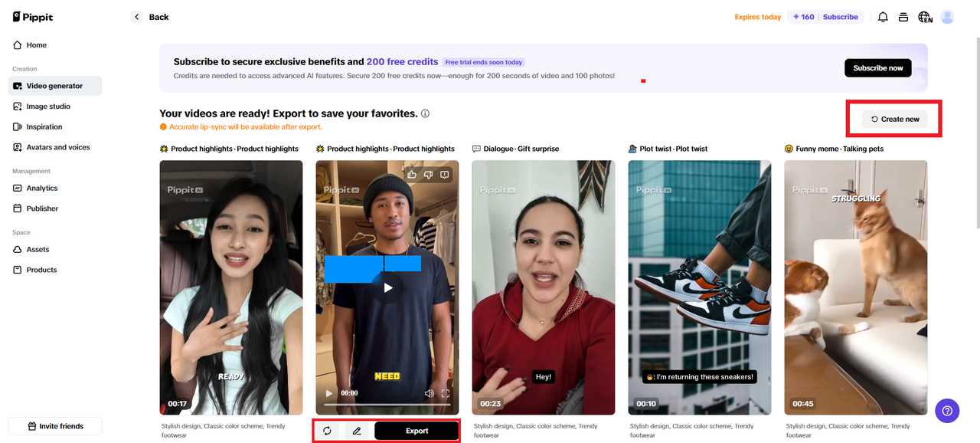This screenshot has height=443, width=980.
Task: Click the Back chevron at the top
Action: (136, 16)
